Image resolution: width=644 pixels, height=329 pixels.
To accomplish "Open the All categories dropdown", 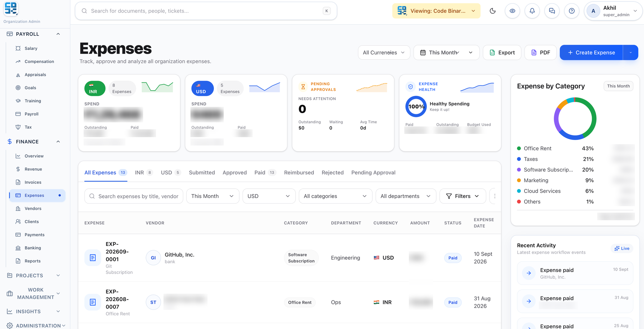I will coord(335,196).
